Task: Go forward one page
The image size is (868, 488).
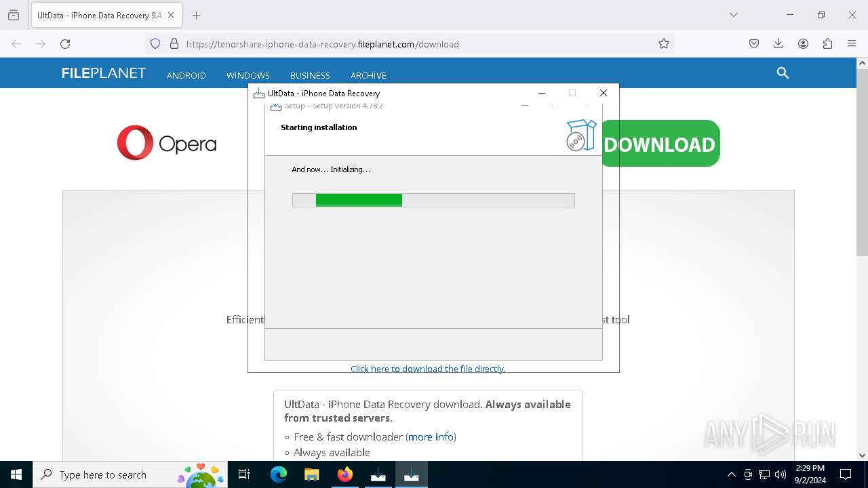Action: pyautogui.click(x=41, y=43)
